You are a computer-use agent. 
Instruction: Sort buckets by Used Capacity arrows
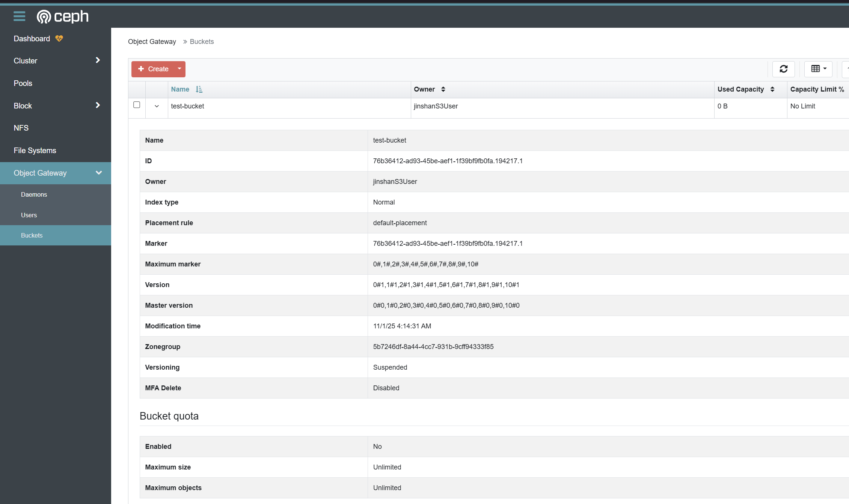[772, 89]
